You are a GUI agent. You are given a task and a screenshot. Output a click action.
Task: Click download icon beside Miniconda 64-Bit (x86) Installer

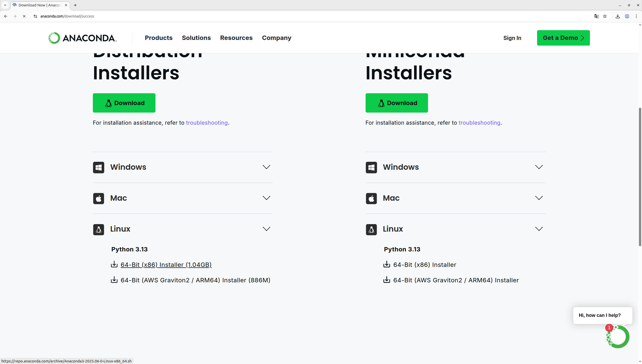click(x=386, y=264)
